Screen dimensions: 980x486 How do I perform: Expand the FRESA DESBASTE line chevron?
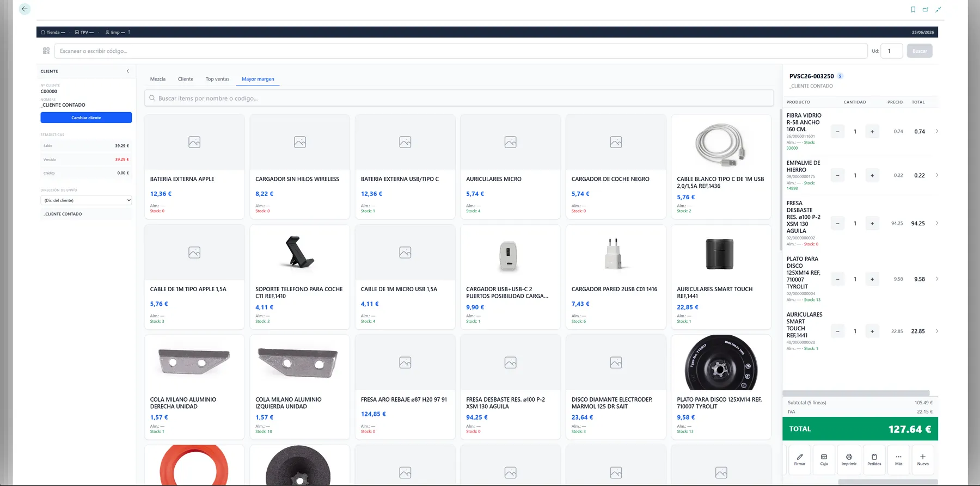pos(937,223)
